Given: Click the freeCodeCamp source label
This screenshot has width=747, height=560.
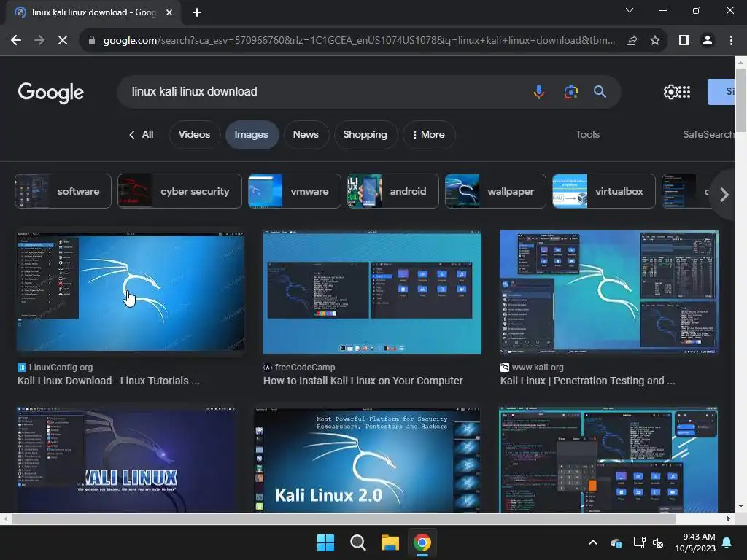Looking at the screenshot, I should tap(299, 367).
